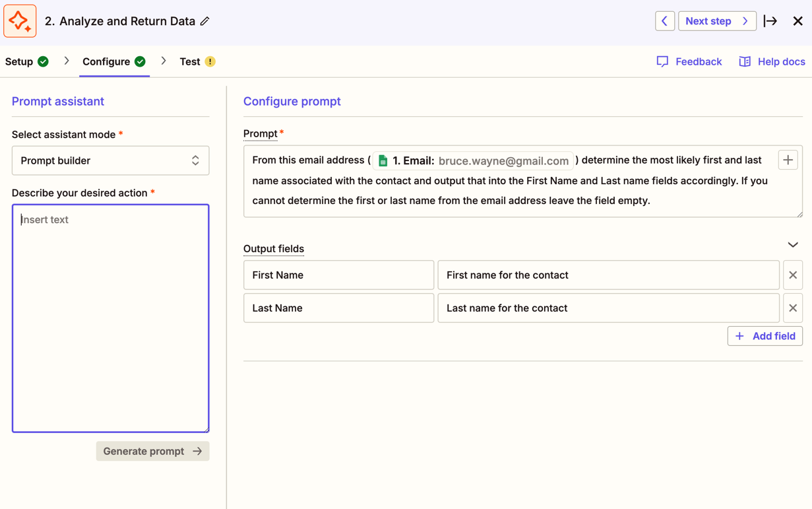This screenshot has height=509, width=812.
Task: Click the green check beside Configure
Action: pos(140,61)
